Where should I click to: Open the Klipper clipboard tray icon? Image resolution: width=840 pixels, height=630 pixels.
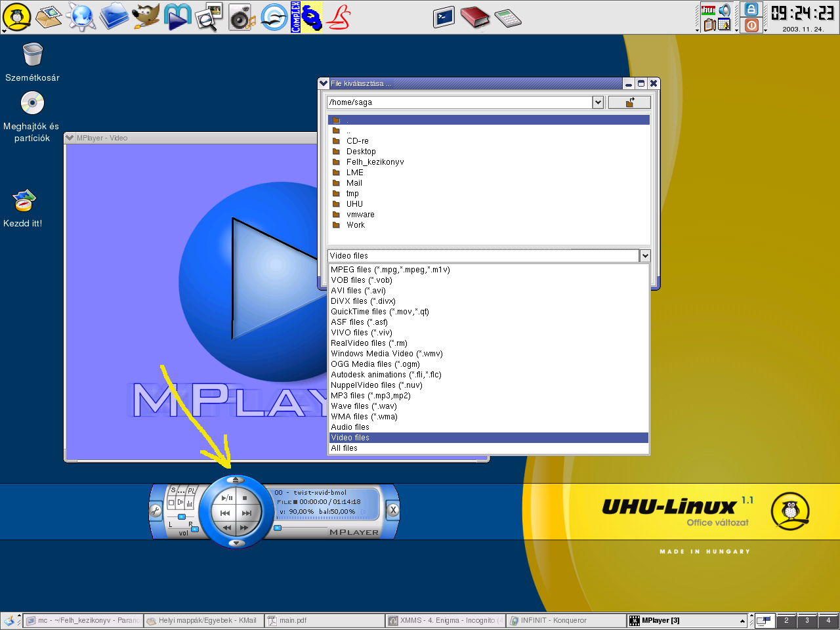[709, 24]
